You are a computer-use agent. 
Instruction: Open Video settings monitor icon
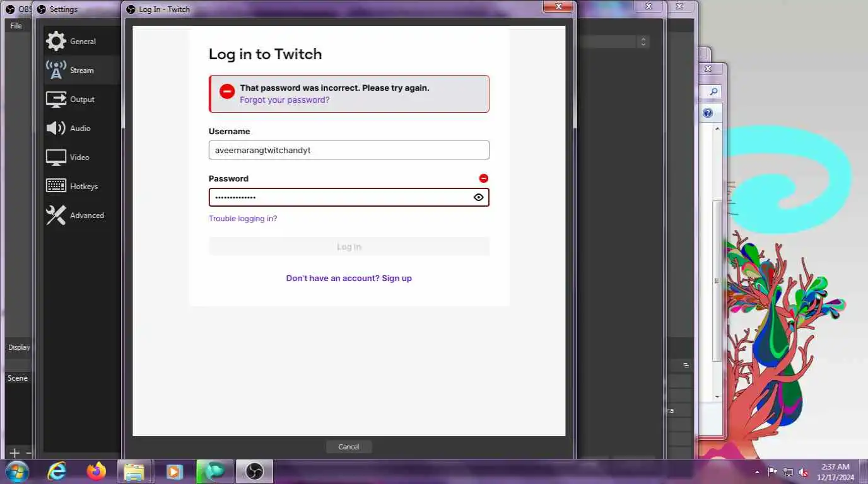56,157
